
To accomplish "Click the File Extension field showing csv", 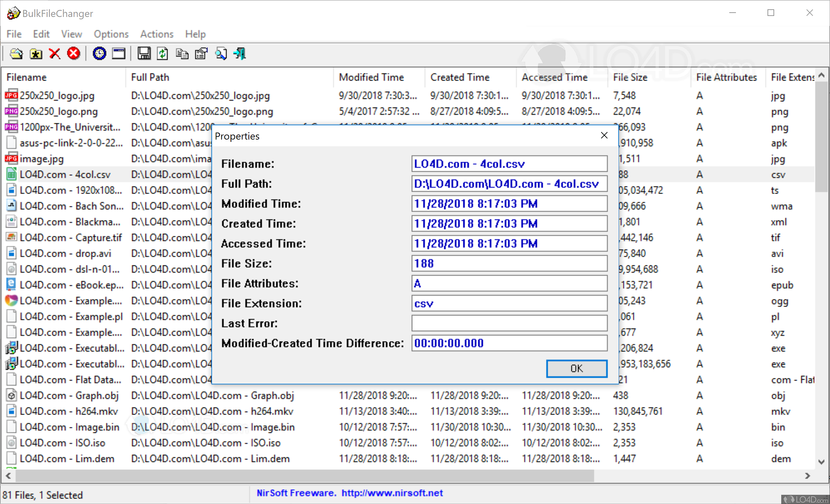I will (x=509, y=303).
